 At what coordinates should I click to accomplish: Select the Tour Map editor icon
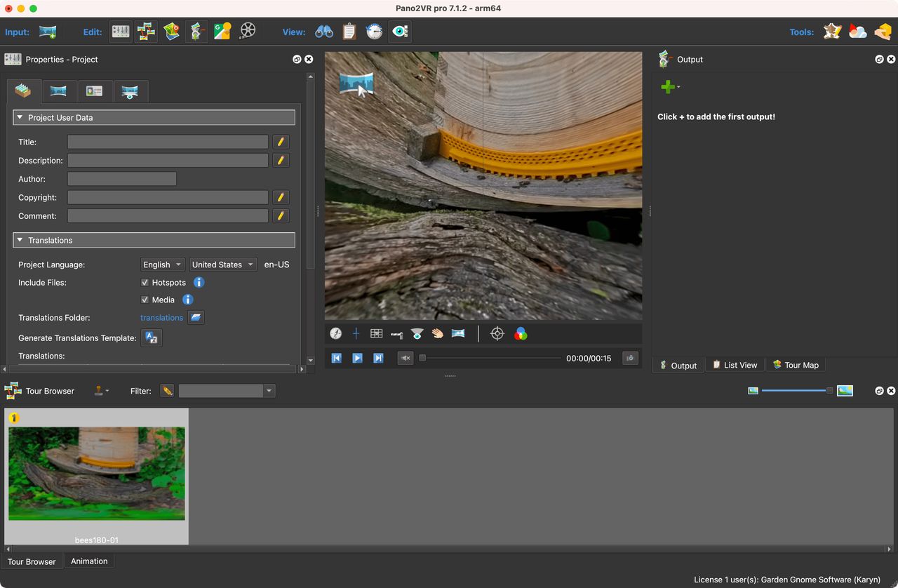pos(171,31)
